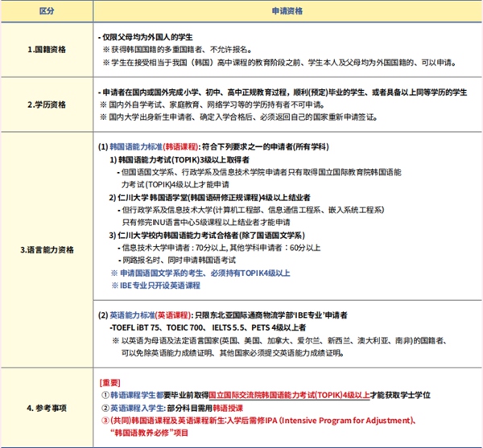483x448 pixels.
Task: Click the blue note 申请国语国文系的考生
Action: click(x=200, y=273)
